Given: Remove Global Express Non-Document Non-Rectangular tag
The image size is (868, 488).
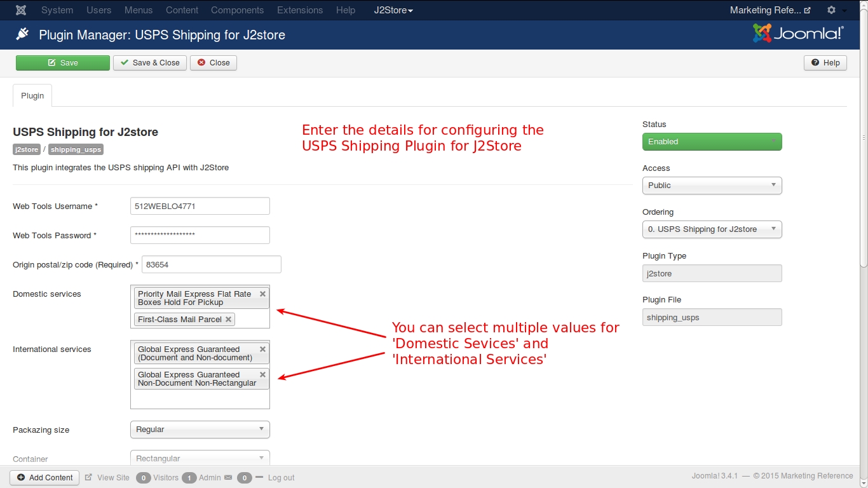Looking at the screenshot, I should (x=262, y=375).
